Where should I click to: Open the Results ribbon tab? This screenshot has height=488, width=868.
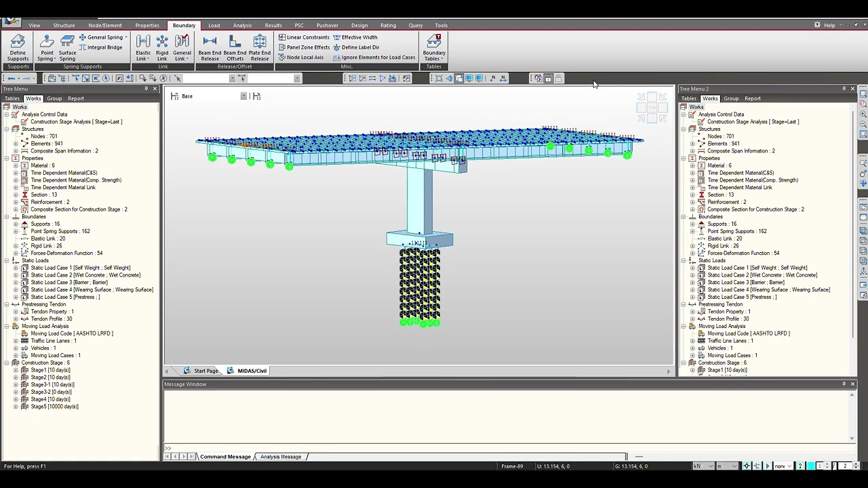[273, 25]
